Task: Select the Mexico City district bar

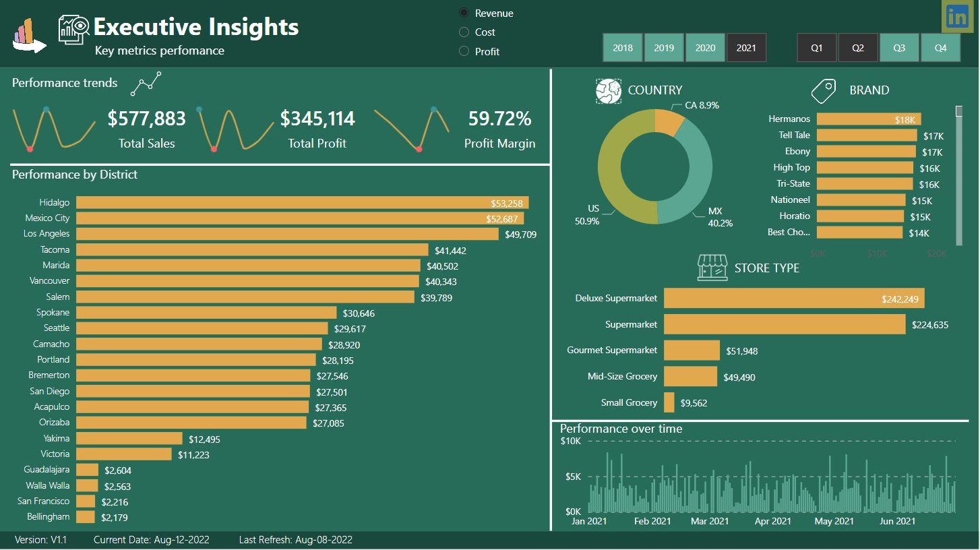Action: coord(300,218)
